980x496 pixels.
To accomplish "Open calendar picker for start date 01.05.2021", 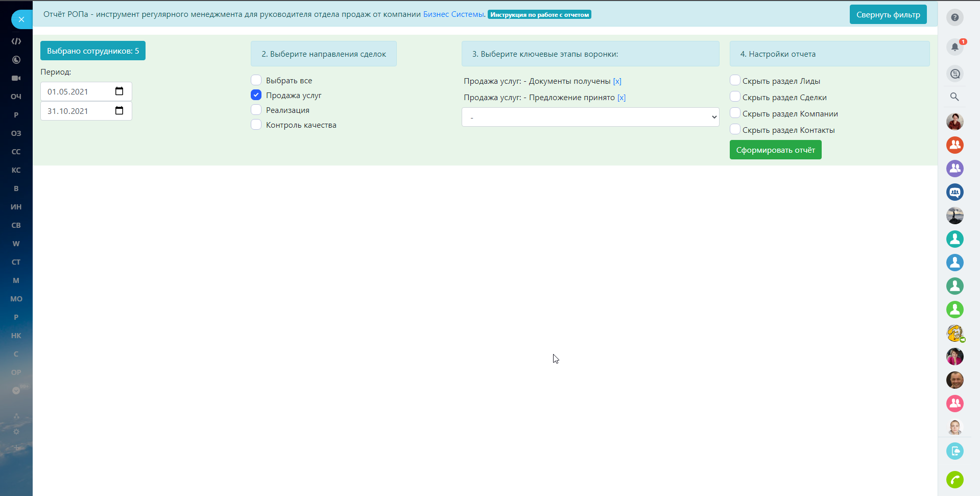I will (119, 91).
